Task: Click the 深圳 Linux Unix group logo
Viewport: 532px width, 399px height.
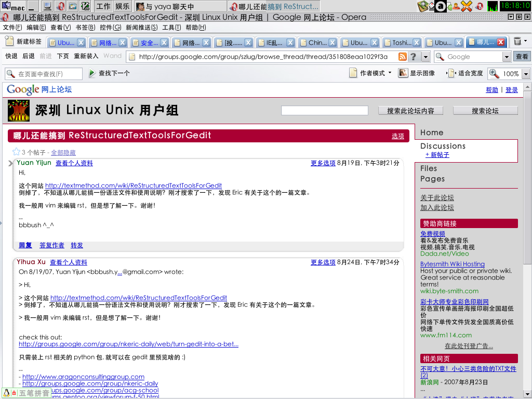Action: point(18,111)
